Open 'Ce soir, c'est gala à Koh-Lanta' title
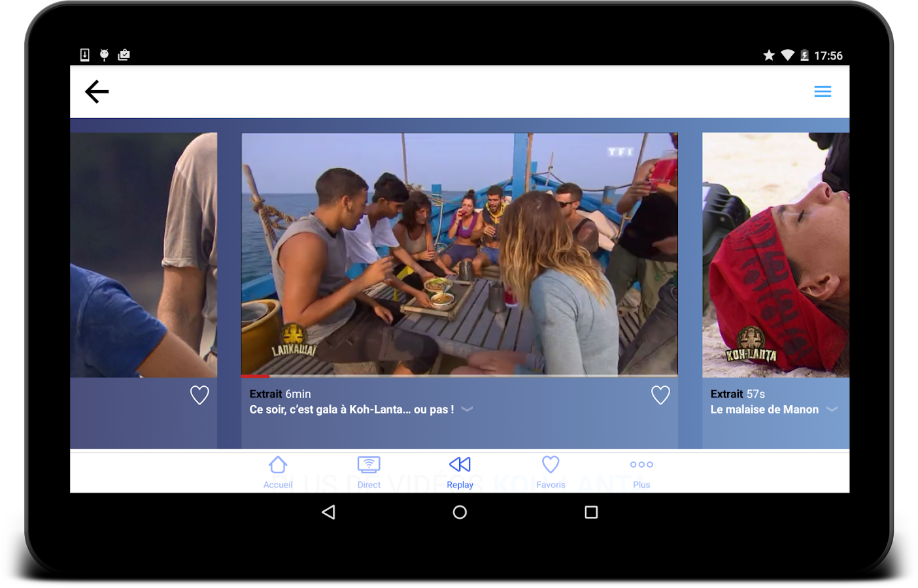918x588 pixels. click(351, 410)
